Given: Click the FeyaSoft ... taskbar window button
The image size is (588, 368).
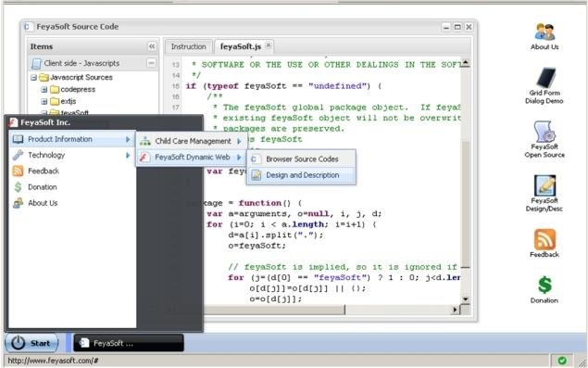Looking at the screenshot, I should (129, 343).
